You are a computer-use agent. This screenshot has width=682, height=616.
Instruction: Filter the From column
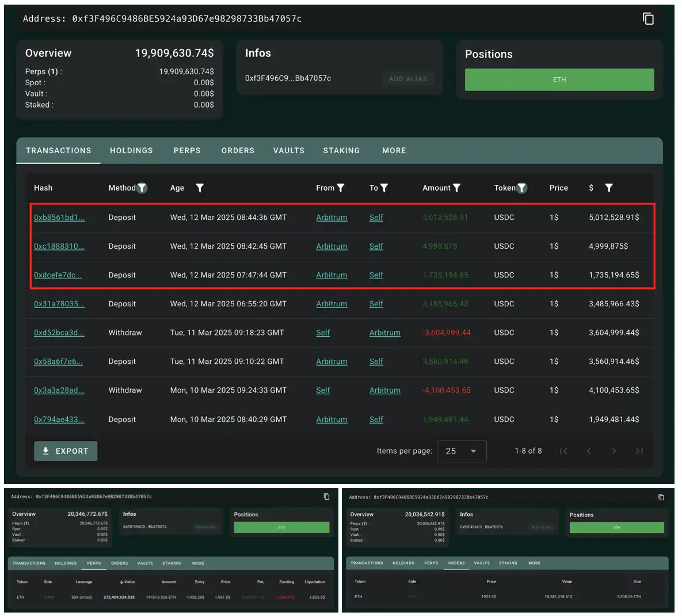pyautogui.click(x=341, y=188)
